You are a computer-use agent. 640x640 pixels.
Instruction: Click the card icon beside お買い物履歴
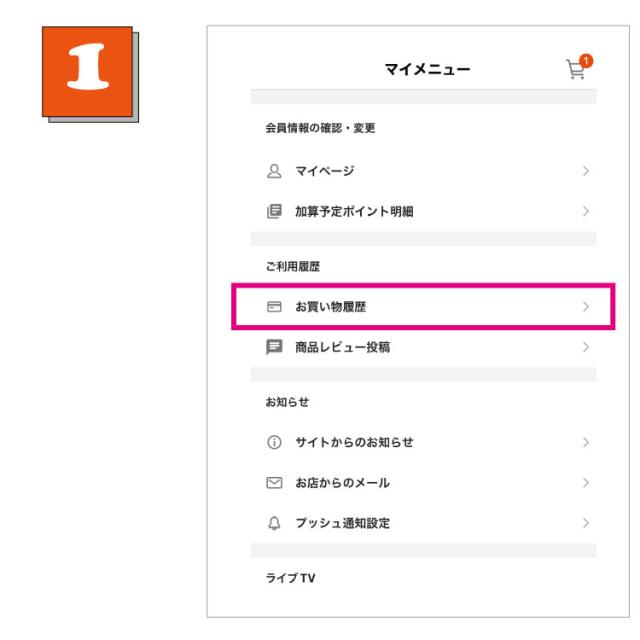[x=274, y=307]
